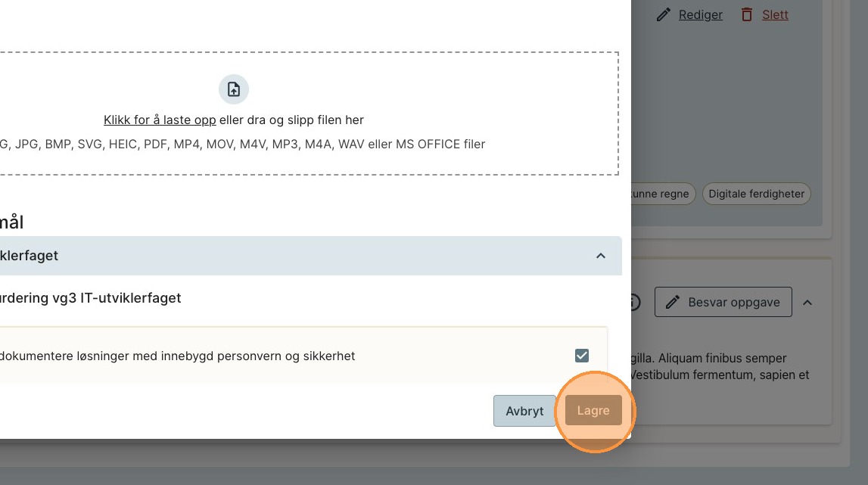Click the Slett link text
This screenshot has height=485, width=868.
(775, 14)
